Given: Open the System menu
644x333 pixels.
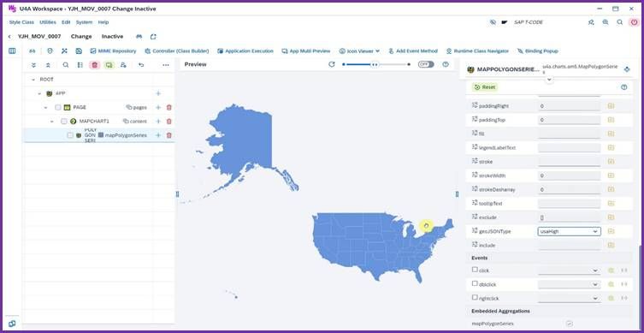Looking at the screenshot, I should click(84, 22).
